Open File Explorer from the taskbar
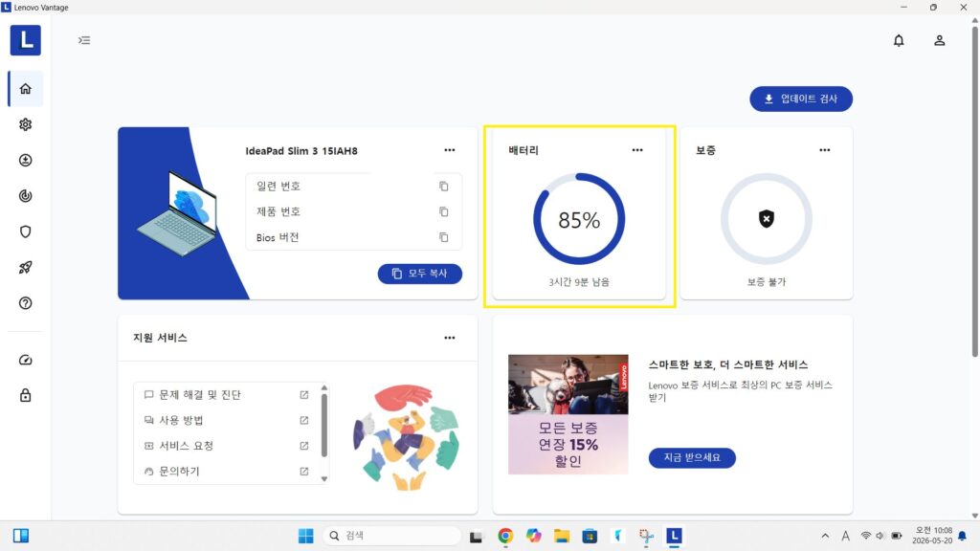Image resolution: width=980 pixels, height=551 pixels. tap(561, 536)
